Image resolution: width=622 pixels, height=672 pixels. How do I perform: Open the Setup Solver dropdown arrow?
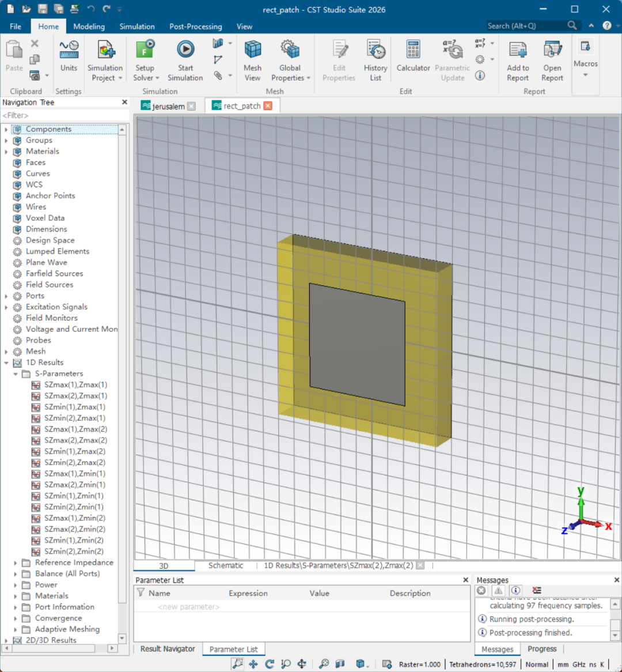tap(158, 78)
